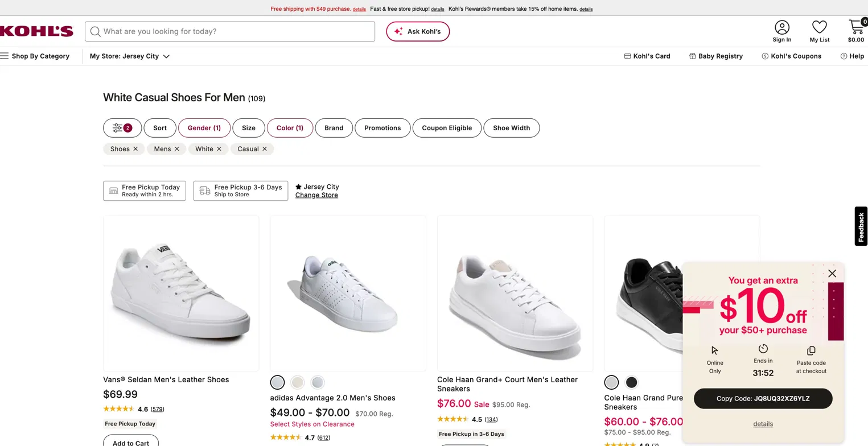Open the all filters icon button
868x446 pixels.
(122, 128)
